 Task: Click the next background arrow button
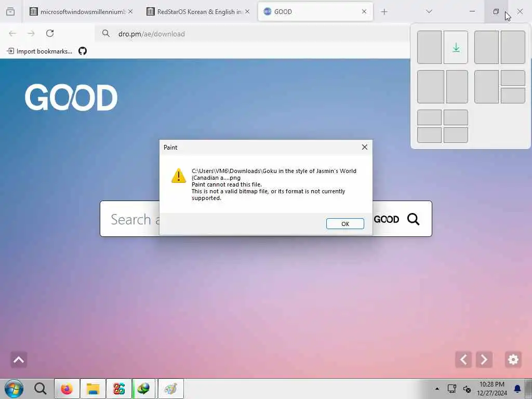pos(484,360)
